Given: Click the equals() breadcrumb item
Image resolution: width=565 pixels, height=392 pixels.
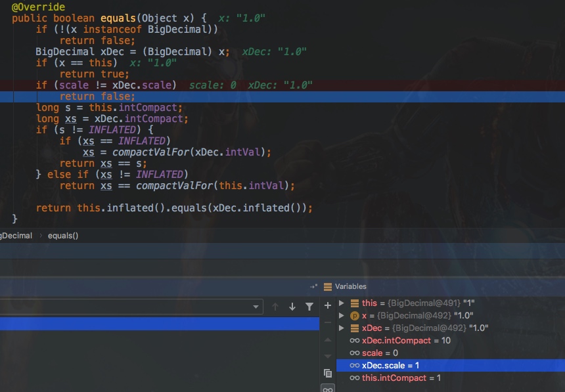Looking at the screenshot, I should [x=63, y=236].
